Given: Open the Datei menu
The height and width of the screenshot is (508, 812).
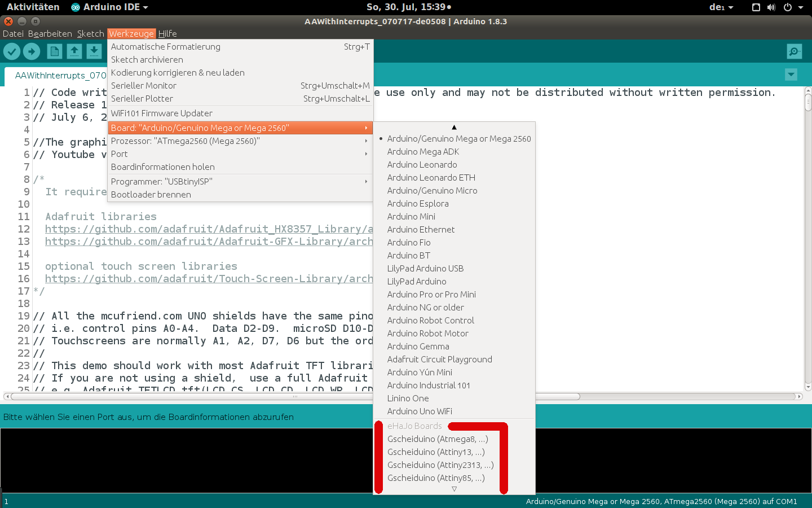Looking at the screenshot, I should point(13,34).
